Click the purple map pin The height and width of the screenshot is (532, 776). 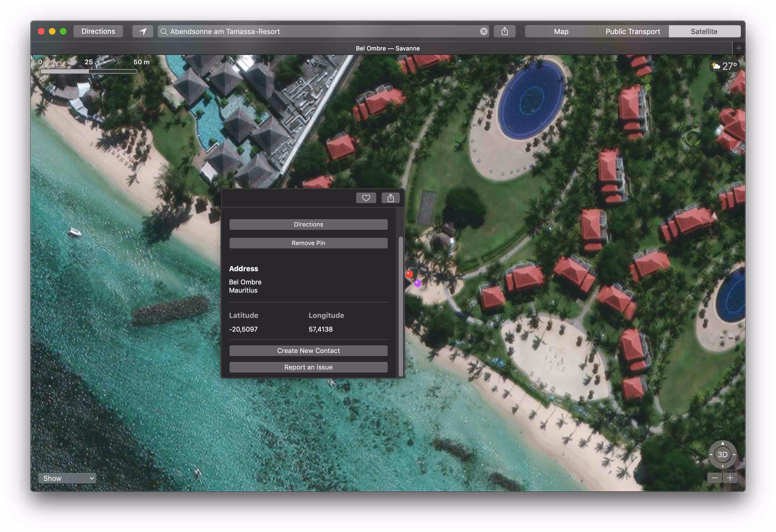click(x=418, y=284)
